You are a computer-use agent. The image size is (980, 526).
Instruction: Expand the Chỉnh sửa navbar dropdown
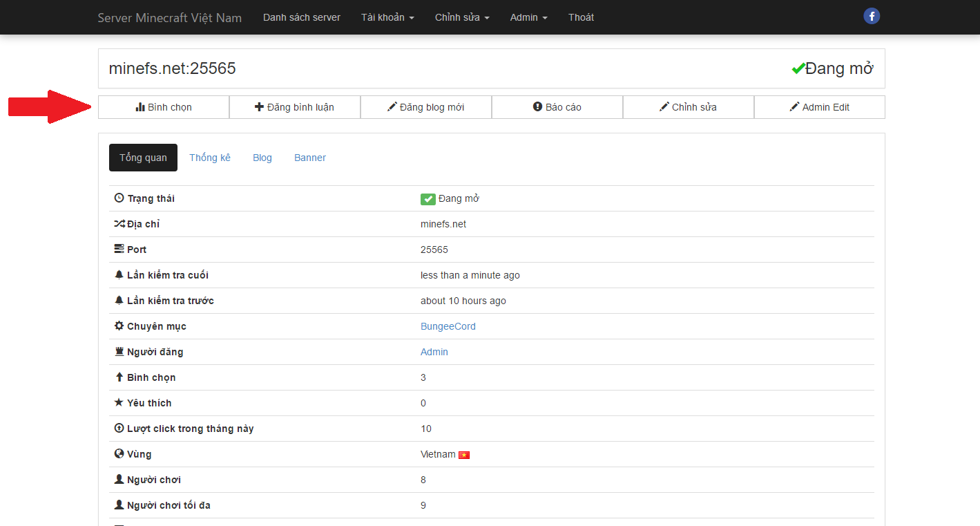(462, 17)
